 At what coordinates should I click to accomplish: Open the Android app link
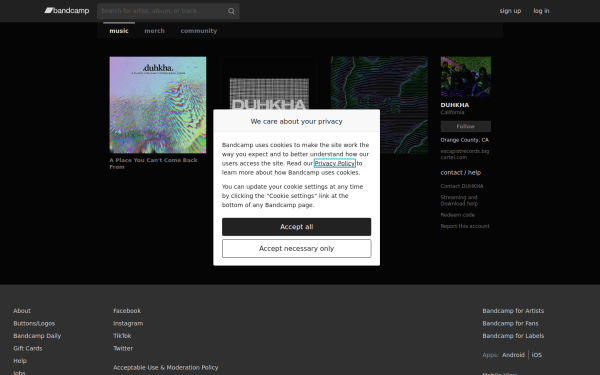point(513,355)
